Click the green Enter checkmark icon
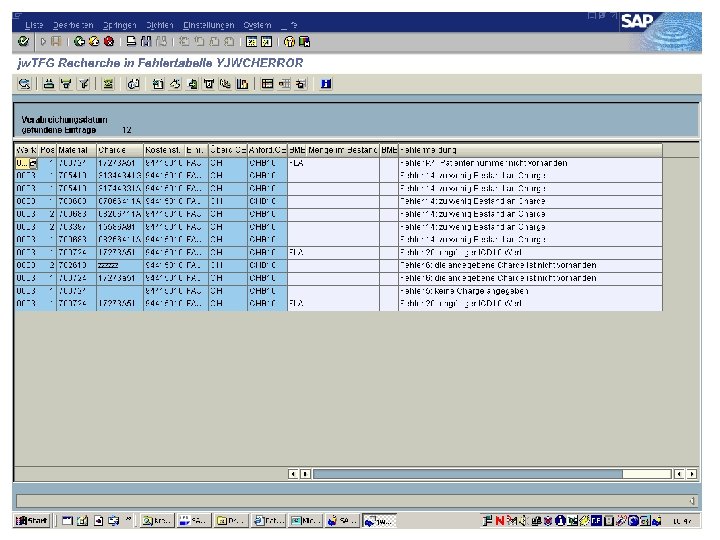The width and height of the screenshot is (720, 540). (x=23, y=42)
